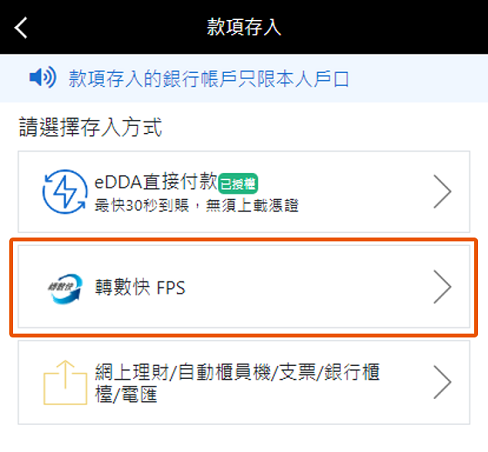Tap the notice about 本人戶口 bank accounts
Viewport: 488px width, 452px height.
point(209,79)
